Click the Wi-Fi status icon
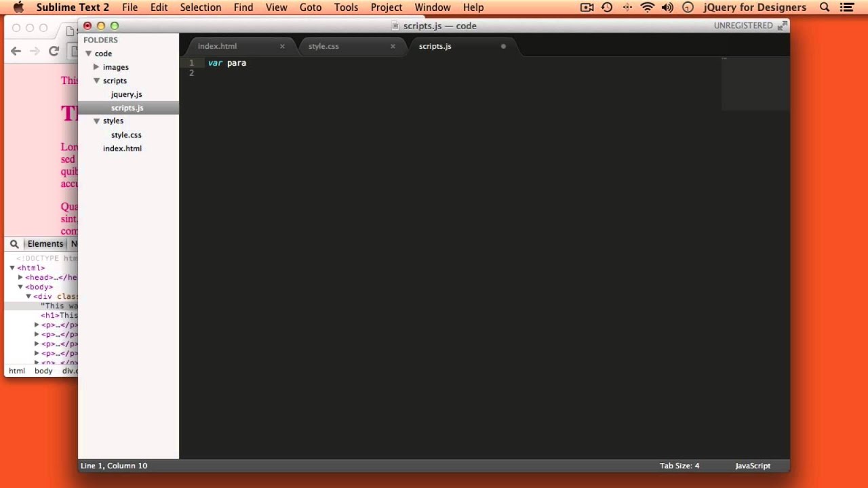This screenshot has width=868, height=488. tap(648, 7)
